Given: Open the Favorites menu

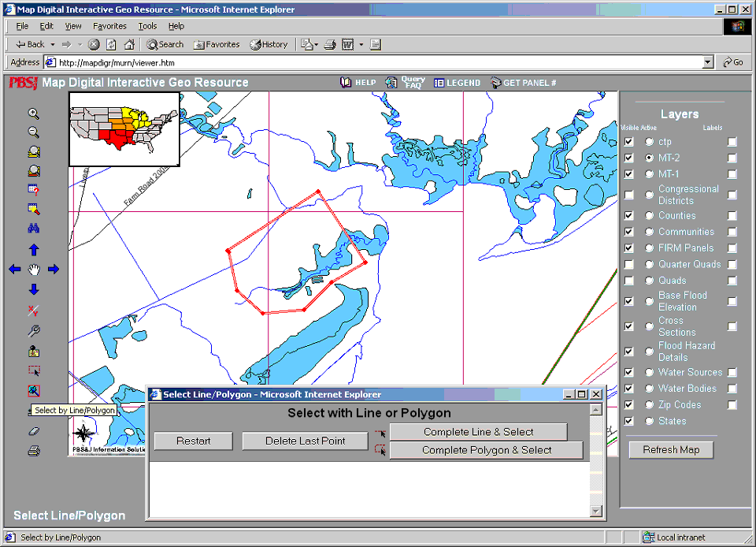Looking at the screenshot, I should 109,26.
